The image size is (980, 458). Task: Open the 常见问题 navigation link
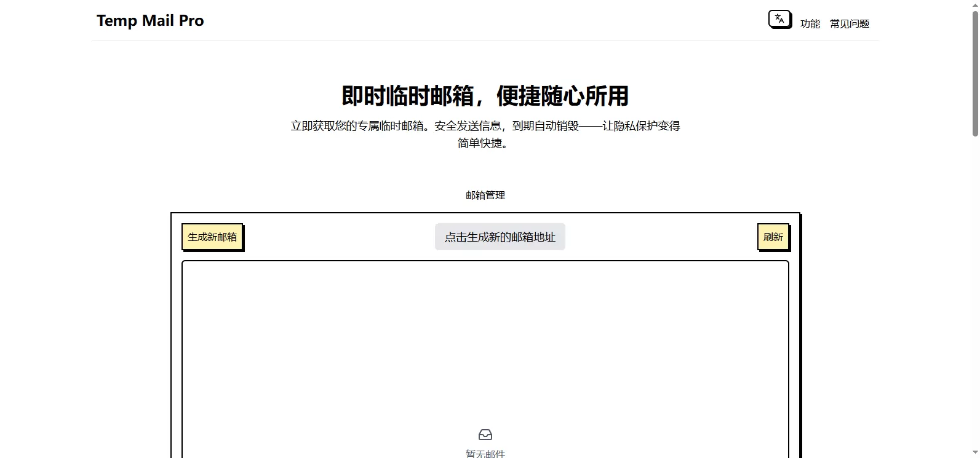click(x=849, y=24)
